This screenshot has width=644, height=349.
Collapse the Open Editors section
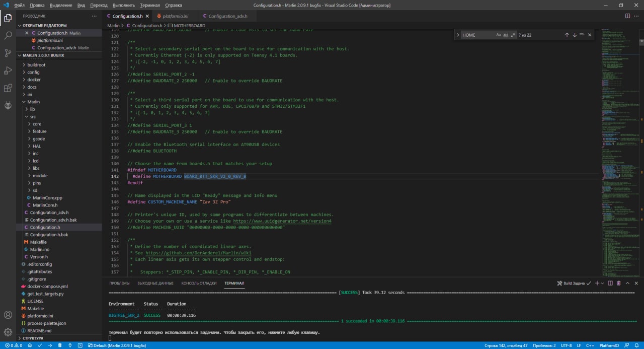point(59,25)
